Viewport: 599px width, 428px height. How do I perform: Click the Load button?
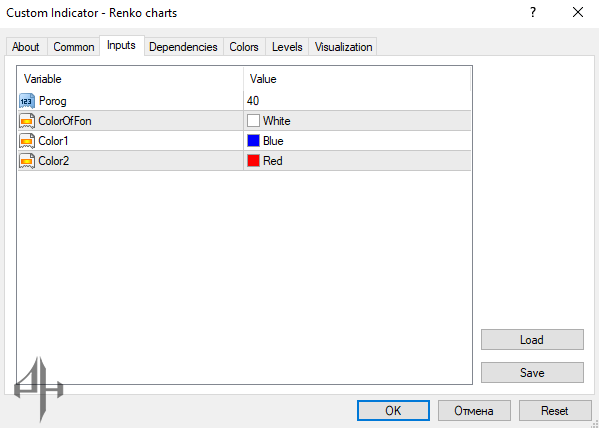click(532, 340)
